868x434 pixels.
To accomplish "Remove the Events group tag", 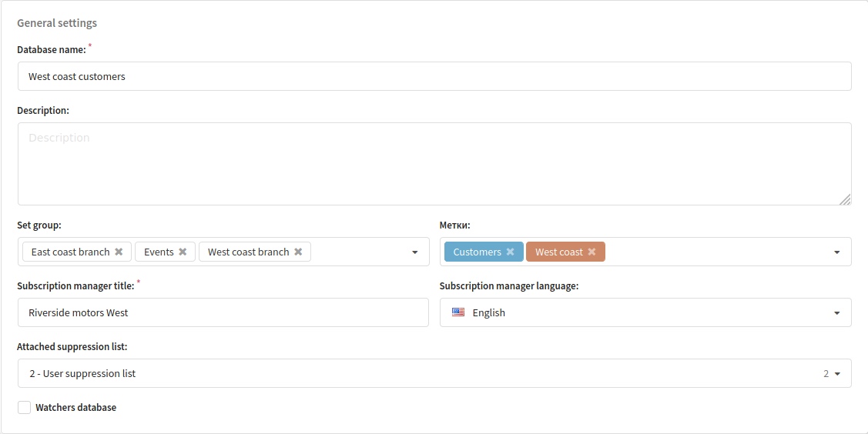I will [x=183, y=252].
